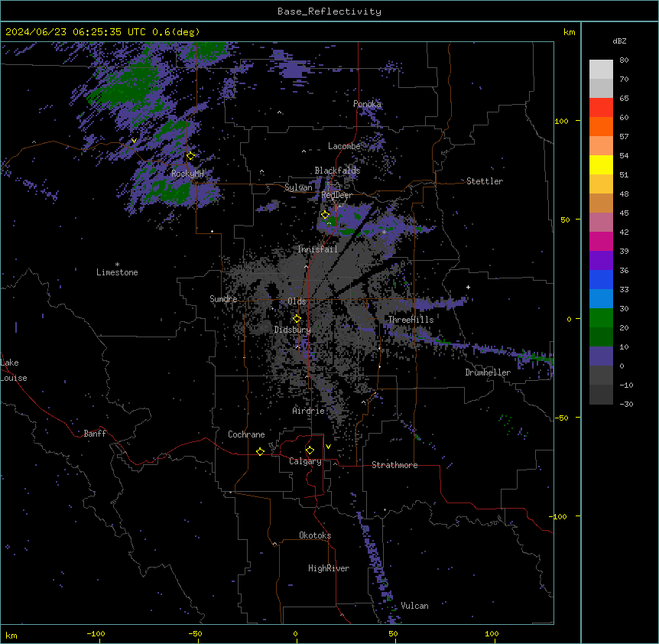Click the Innisfail city label
659x644 pixels.
tap(317, 249)
